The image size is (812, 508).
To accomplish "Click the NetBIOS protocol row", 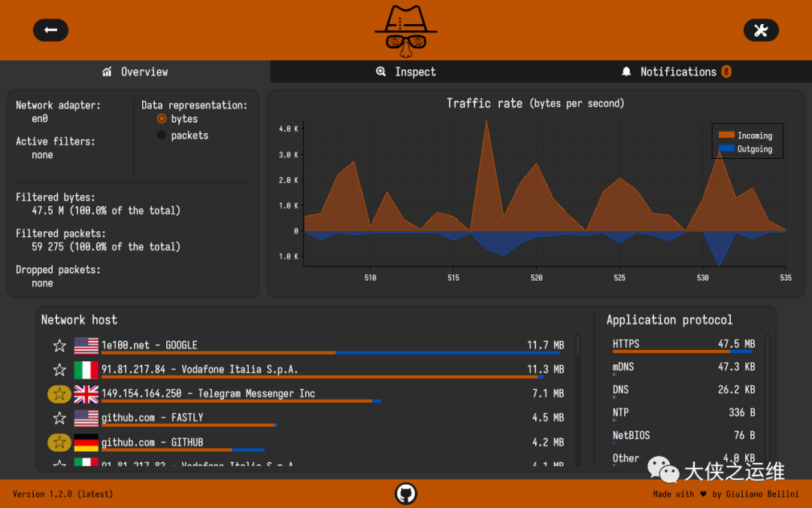I will click(x=683, y=437).
